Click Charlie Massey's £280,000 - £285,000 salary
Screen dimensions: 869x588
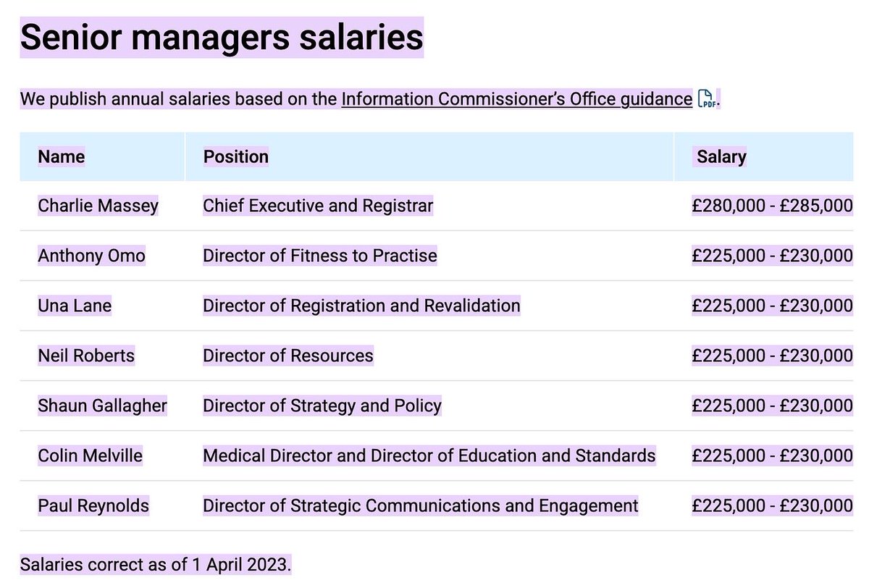(772, 206)
